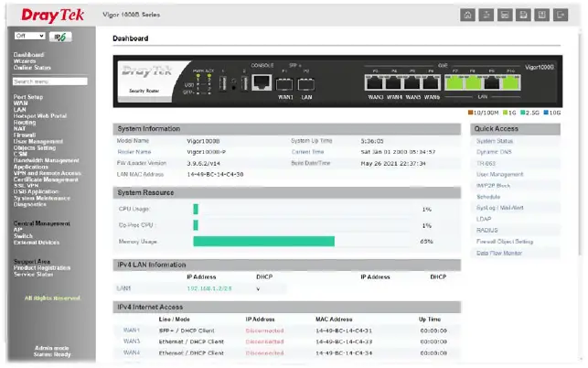Click LAN1 IP address 192.168.1.2/24
The height and width of the screenshot is (368, 588).
point(208,288)
